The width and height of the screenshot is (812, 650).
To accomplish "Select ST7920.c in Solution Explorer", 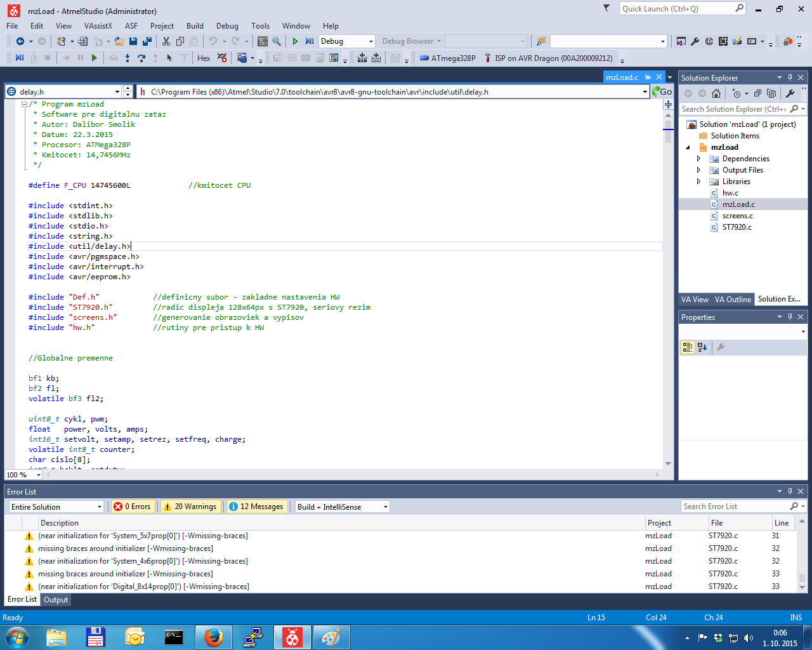I will pos(737,227).
